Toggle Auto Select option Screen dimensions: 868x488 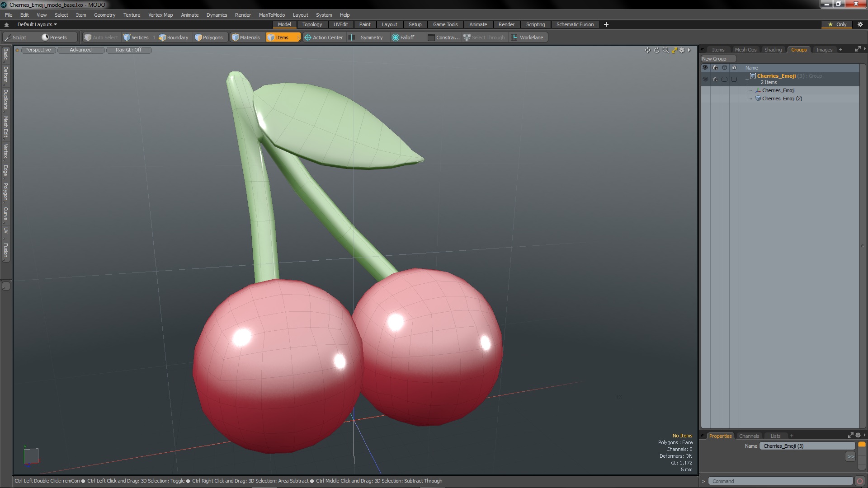pyautogui.click(x=101, y=38)
